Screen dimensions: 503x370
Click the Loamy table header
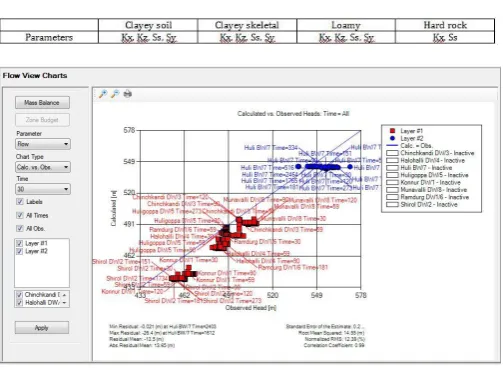(x=346, y=25)
